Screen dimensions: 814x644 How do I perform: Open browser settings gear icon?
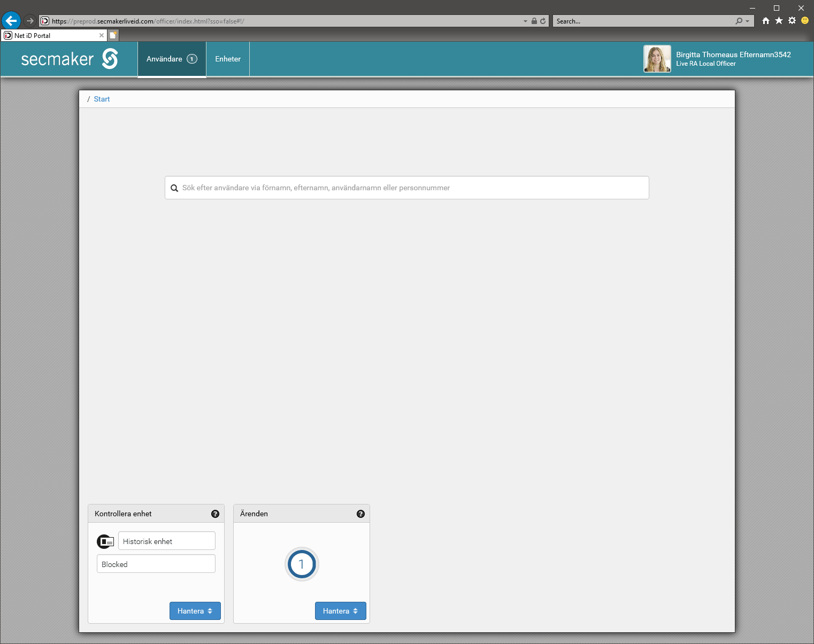(x=792, y=21)
